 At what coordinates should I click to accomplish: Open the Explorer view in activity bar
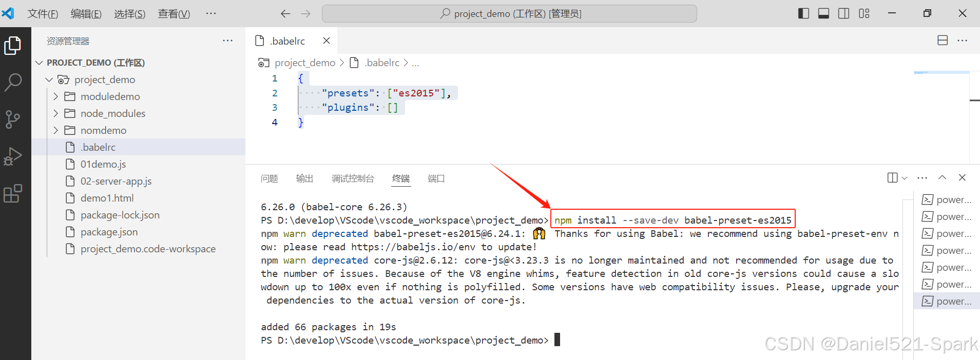point(12,46)
